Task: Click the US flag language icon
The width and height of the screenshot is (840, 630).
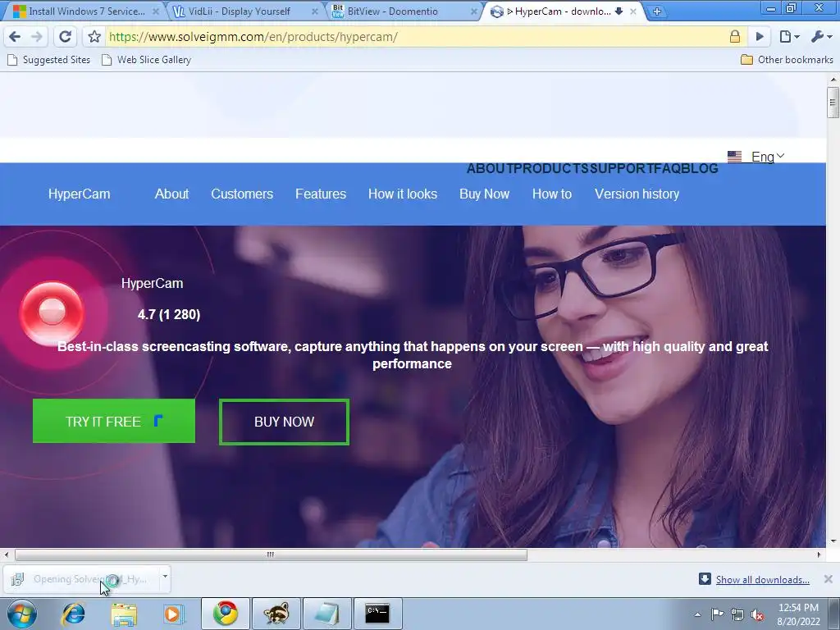Action: 734,157
